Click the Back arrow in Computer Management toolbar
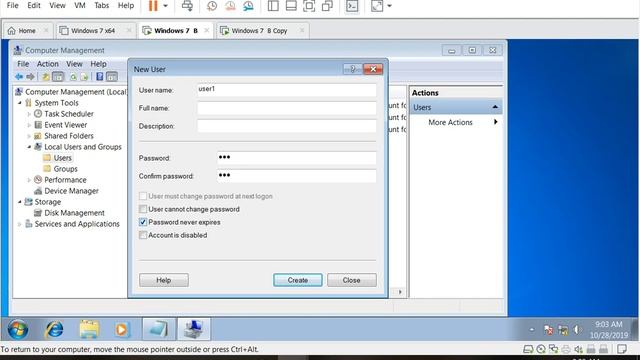The height and width of the screenshot is (360, 640). [19, 76]
